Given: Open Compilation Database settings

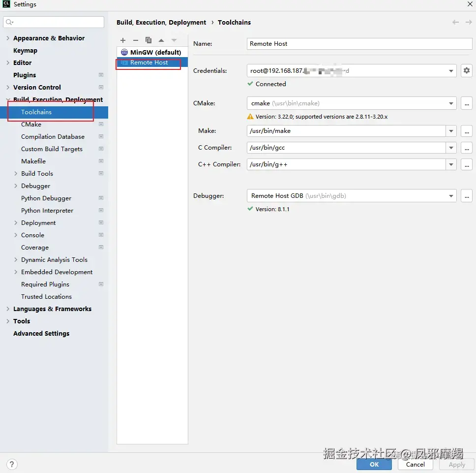Looking at the screenshot, I should pyautogui.click(x=53, y=137).
